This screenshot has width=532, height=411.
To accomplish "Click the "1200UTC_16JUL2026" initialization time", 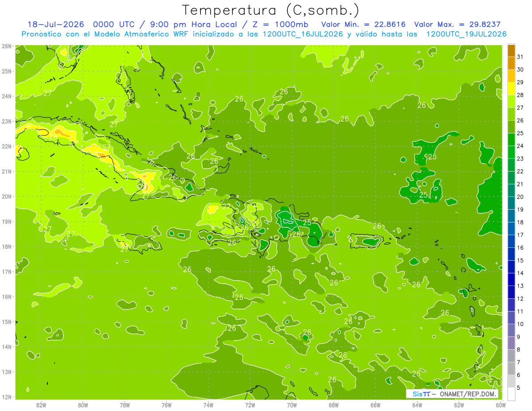I will 303,34.
